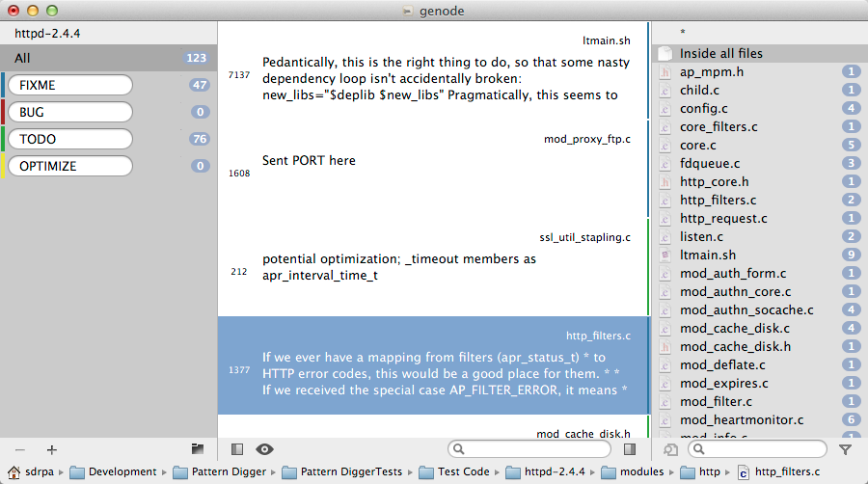Select the TODO tag
The width and height of the screenshot is (868, 484).
point(70,140)
